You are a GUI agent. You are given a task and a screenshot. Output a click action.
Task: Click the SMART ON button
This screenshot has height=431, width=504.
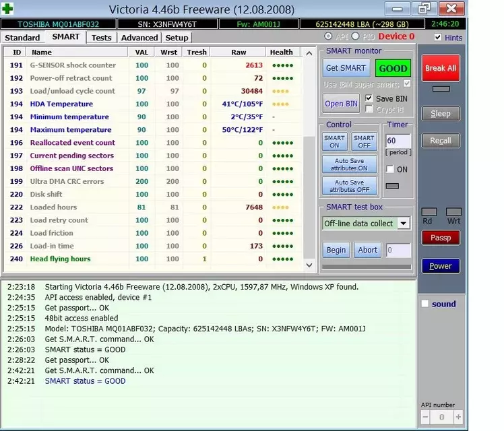pyautogui.click(x=334, y=141)
